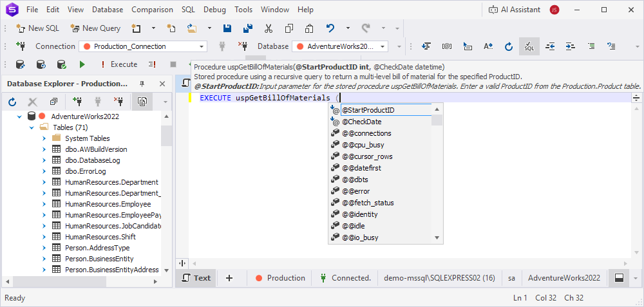Screen dimensions: 644x307
Task: Click the Cut scissors icon
Action: (269, 28)
